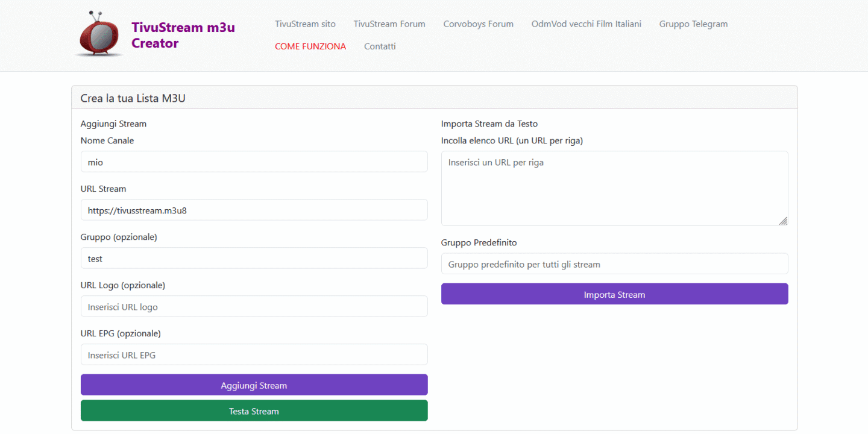The height and width of the screenshot is (434, 868).
Task: Open the Contatti page
Action: pos(380,46)
